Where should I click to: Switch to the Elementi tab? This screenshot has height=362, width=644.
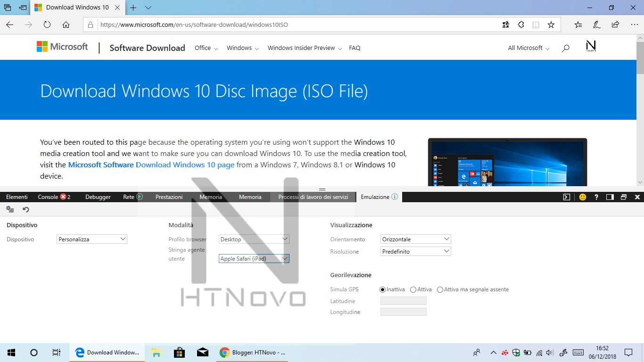tap(17, 197)
